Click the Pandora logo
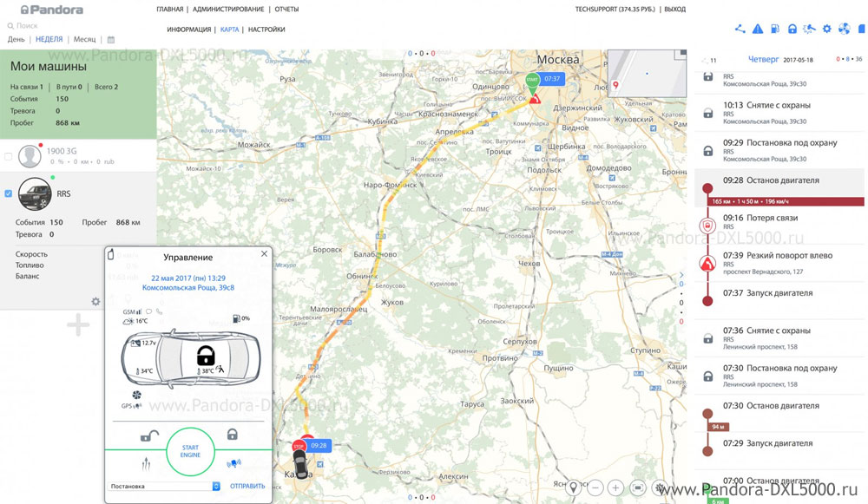868x504 pixels. coord(52,10)
